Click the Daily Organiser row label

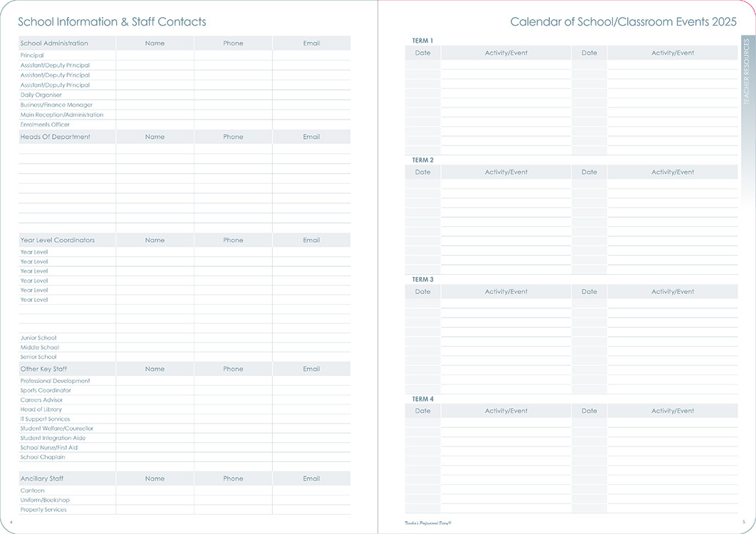41,95
